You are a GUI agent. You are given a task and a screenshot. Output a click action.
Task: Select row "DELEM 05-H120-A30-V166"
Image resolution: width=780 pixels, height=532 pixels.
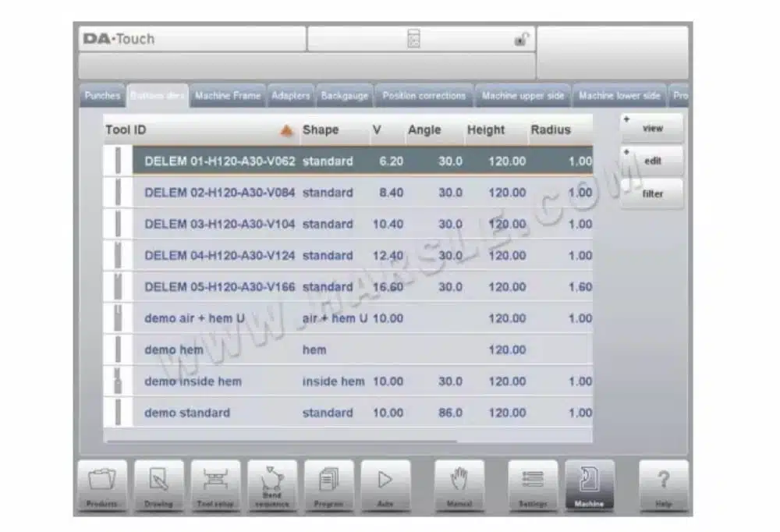click(x=348, y=286)
